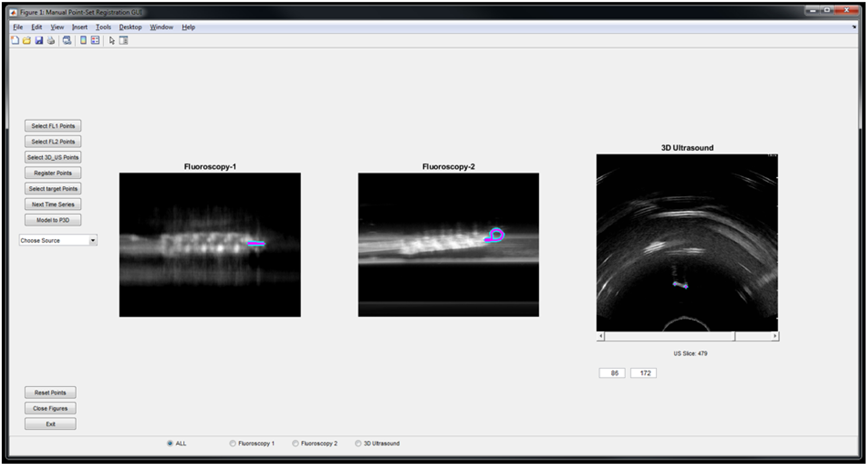Minimize the Figure 1 window

click(813, 10)
